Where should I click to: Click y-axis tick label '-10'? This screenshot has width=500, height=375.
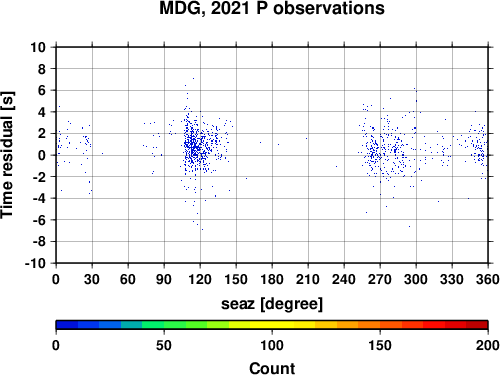(x=35, y=263)
